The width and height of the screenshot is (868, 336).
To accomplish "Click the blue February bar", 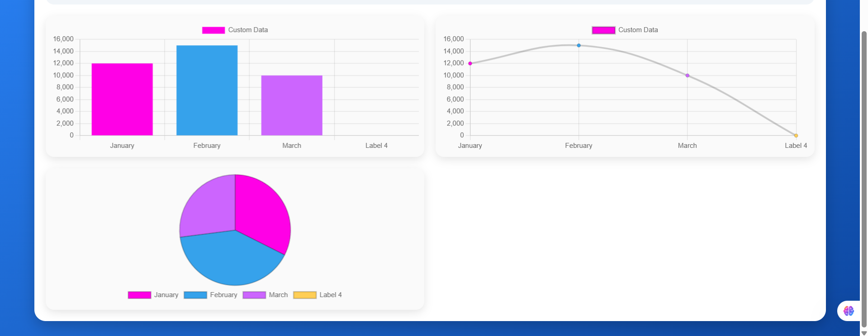I will (x=207, y=90).
